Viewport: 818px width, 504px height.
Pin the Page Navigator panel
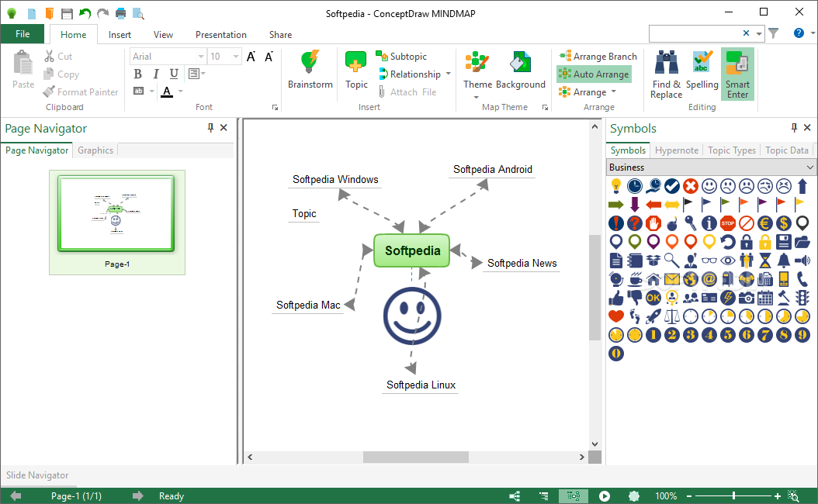point(210,128)
